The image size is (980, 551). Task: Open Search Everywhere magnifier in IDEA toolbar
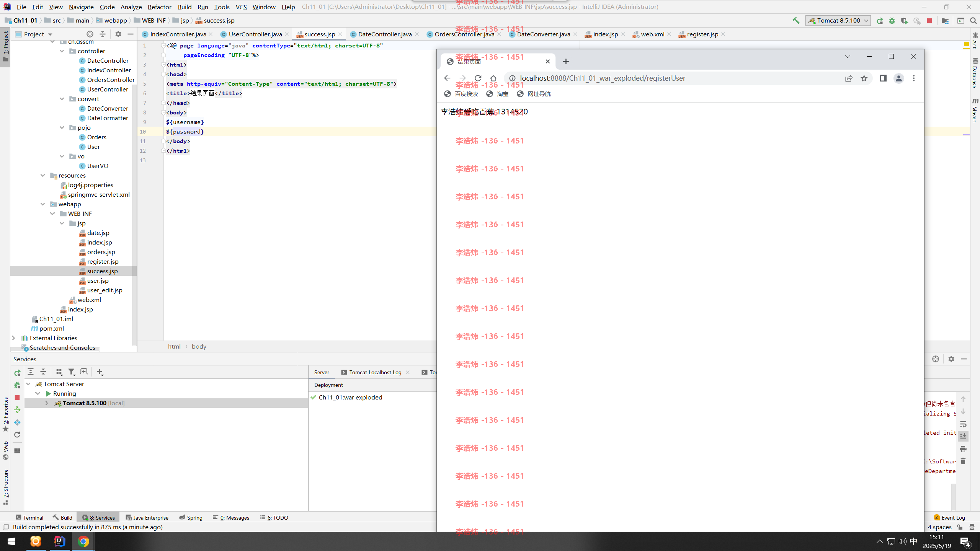click(973, 21)
